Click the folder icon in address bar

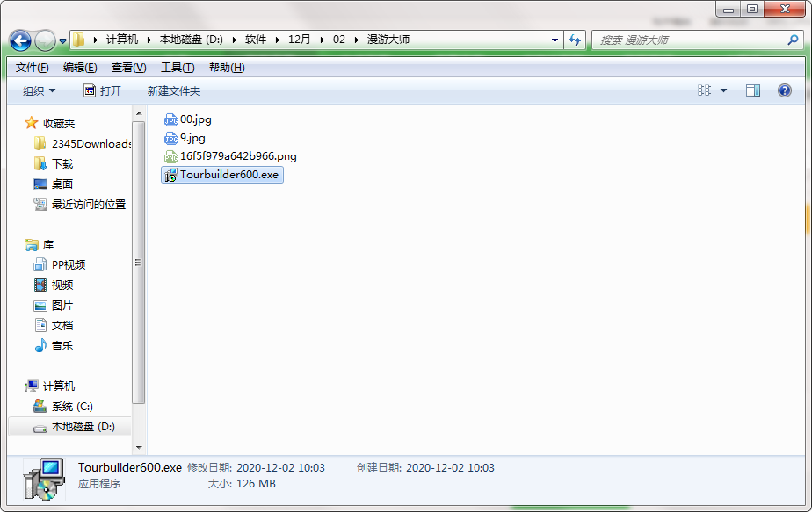point(79,40)
